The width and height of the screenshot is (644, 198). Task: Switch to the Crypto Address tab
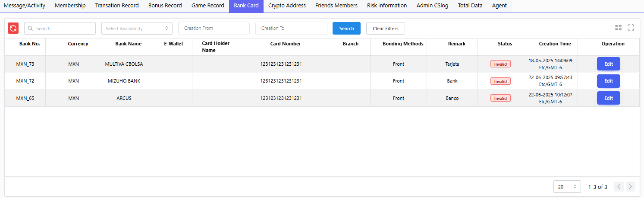tap(287, 6)
